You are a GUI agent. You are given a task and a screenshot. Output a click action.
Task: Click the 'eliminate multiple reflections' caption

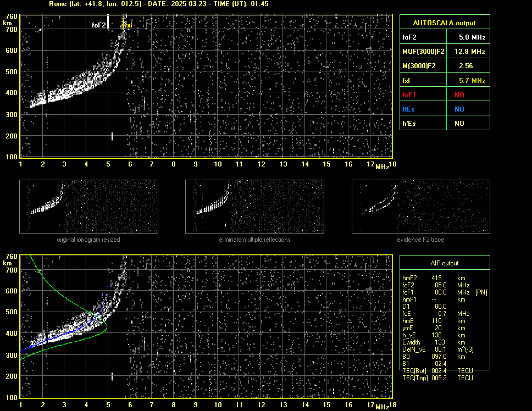(254, 240)
